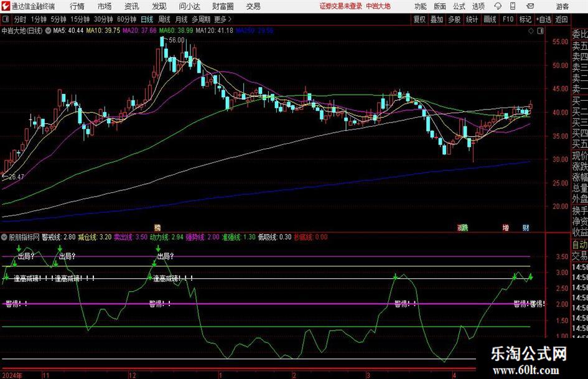588x379 pixels.
Task: Open the 财富圈 menu
Action: coord(223,6)
